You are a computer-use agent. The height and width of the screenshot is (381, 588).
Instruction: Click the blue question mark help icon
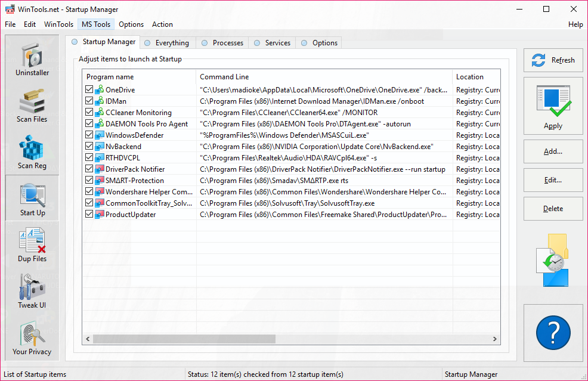pyautogui.click(x=553, y=333)
